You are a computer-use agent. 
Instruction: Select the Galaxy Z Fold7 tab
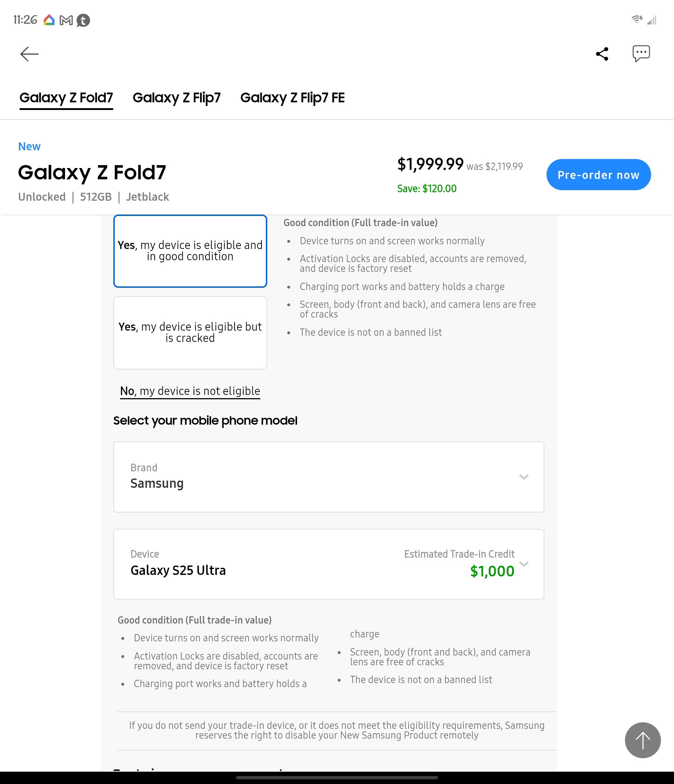(66, 98)
